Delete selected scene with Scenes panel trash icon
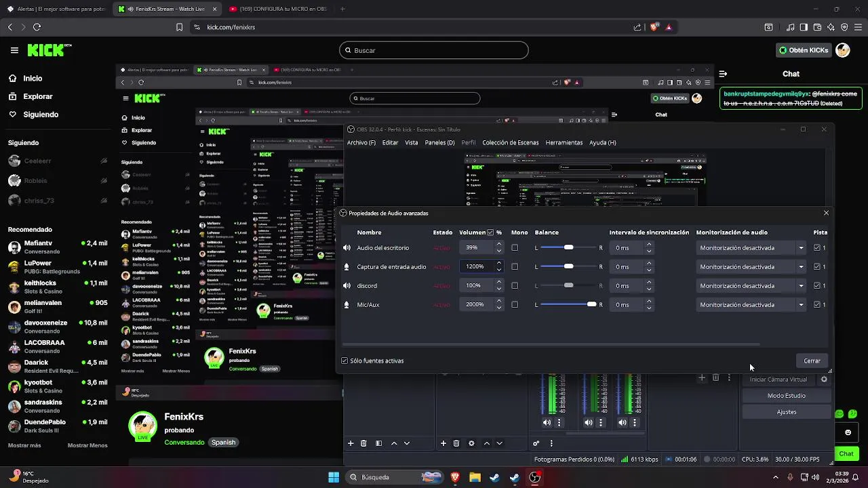The width and height of the screenshot is (868, 488). tap(363, 443)
